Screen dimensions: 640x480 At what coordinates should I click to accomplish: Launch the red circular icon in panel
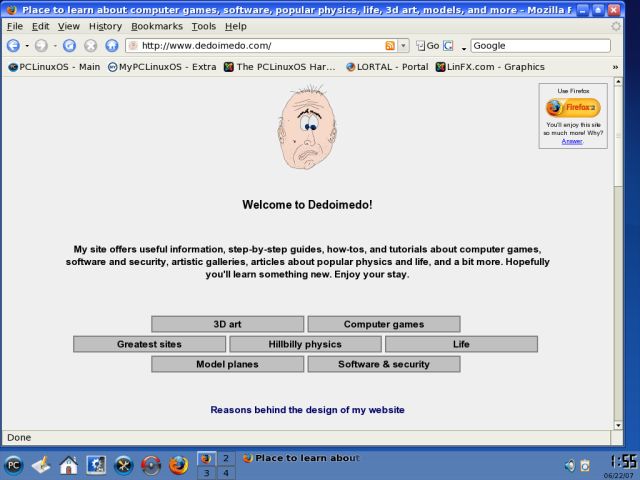151,465
